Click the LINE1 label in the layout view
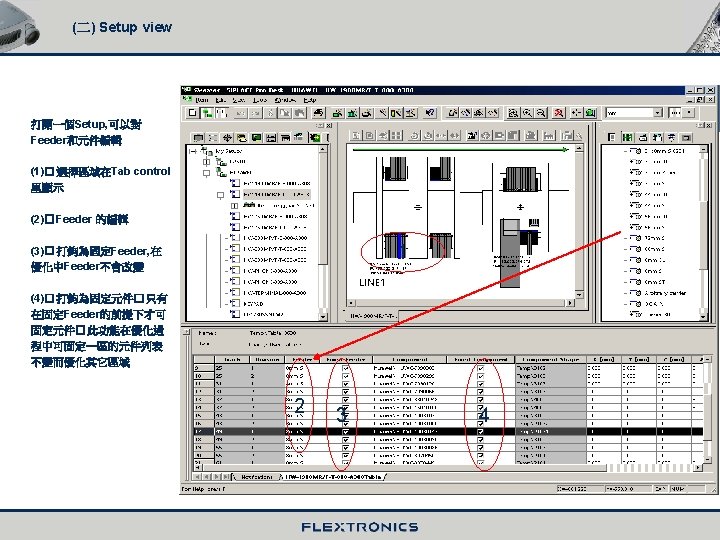This screenshot has width=720, height=540. (x=372, y=282)
